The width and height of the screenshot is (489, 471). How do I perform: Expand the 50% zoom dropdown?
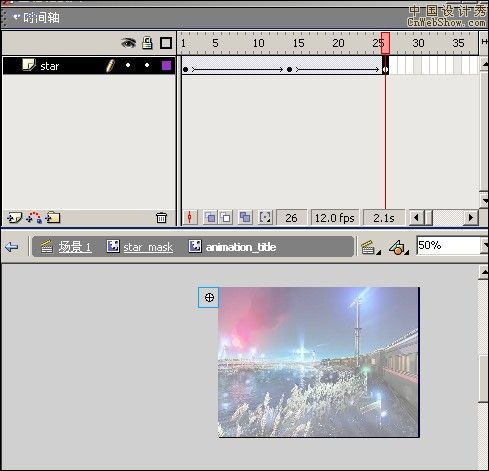click(485, 246)
